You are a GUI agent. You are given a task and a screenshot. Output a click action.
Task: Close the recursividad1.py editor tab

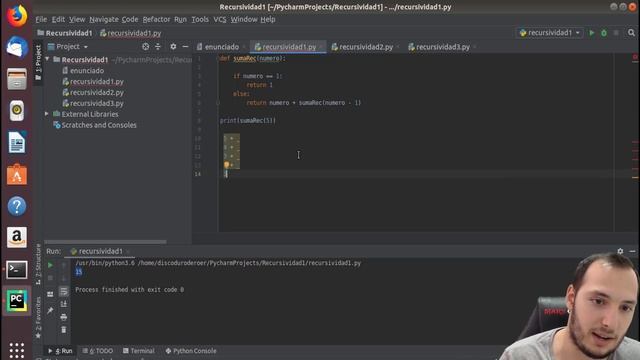click(321, 47)
